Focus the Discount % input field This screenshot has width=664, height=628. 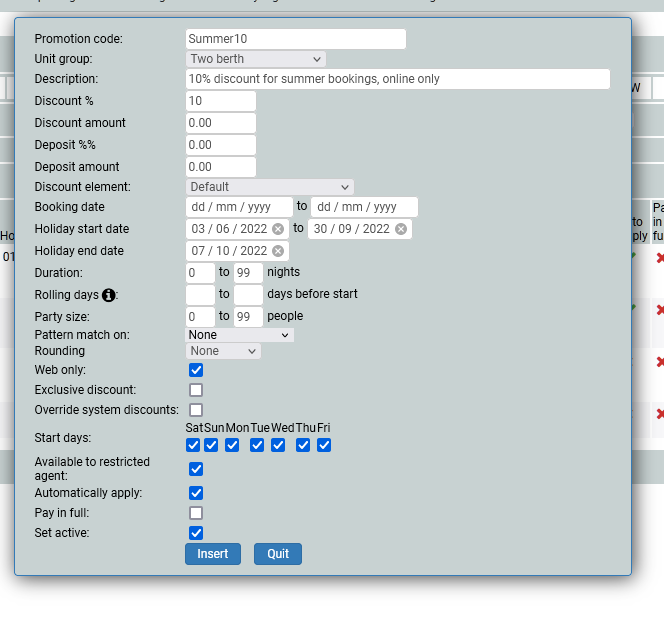[221, 101]
